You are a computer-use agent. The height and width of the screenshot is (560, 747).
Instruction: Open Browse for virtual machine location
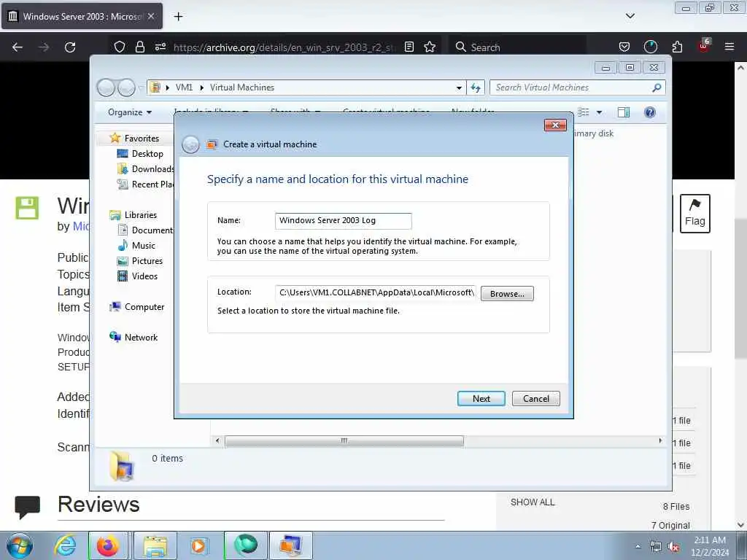tap(507, 293)
